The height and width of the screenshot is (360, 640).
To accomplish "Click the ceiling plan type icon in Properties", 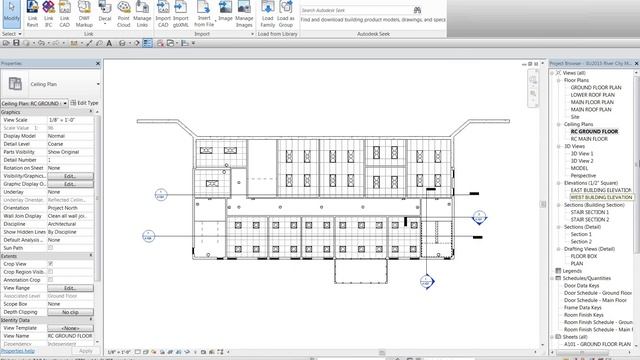I will (15, 84).
